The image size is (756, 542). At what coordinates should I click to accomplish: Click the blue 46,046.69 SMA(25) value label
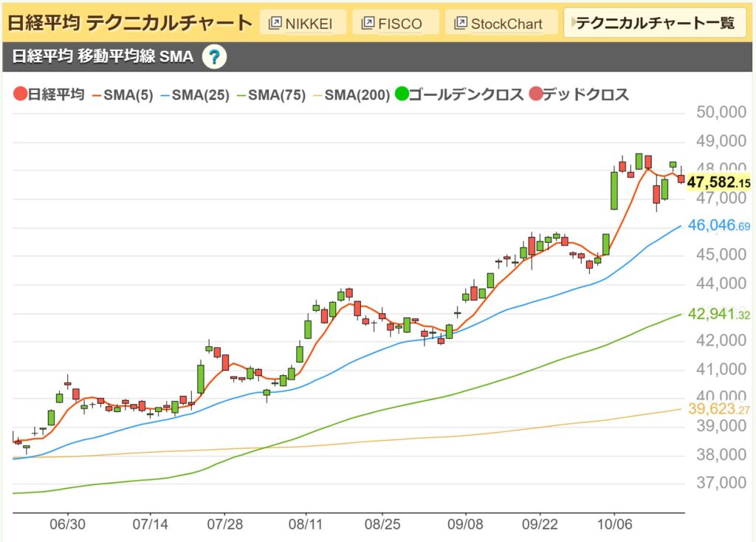(x=718, y=225)
